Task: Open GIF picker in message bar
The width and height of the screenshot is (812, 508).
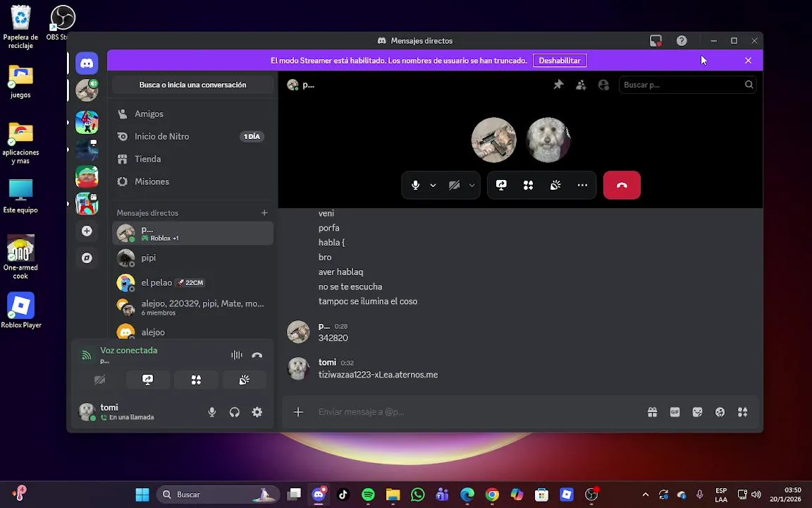Action: (x=675, y=412)
